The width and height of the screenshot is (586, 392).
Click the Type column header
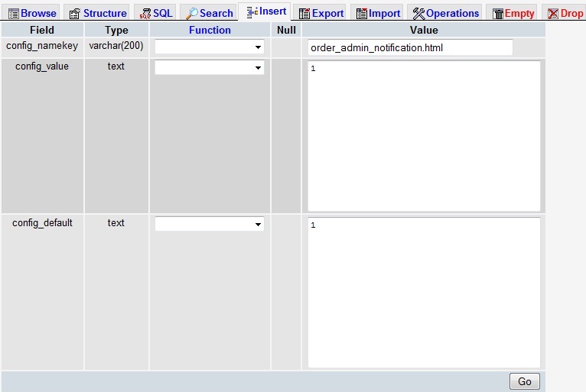tap(116, 31)
